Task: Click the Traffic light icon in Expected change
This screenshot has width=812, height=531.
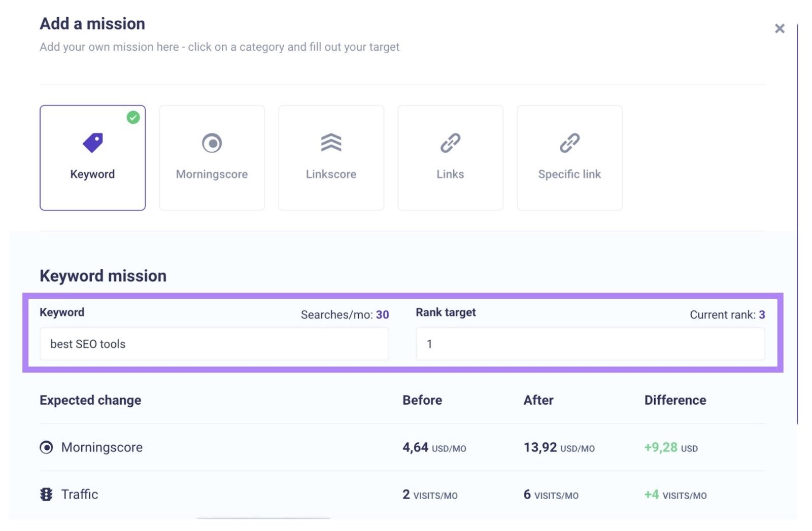Action: click(x=46, y=494)
